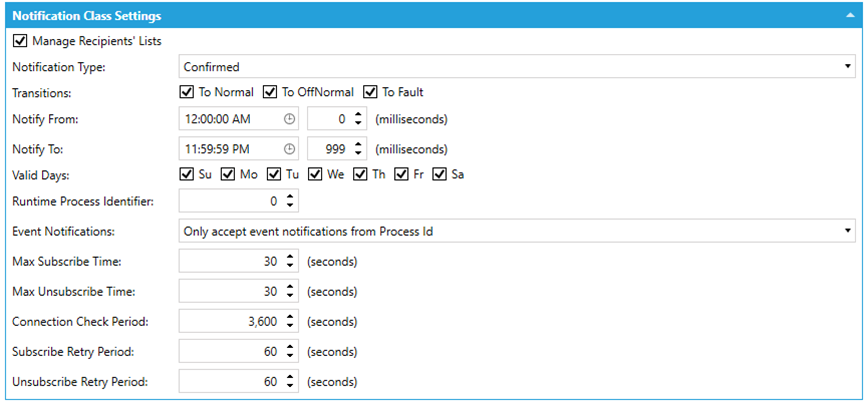Adjust the Notify From milliseconds stepper

pos(359,119)
